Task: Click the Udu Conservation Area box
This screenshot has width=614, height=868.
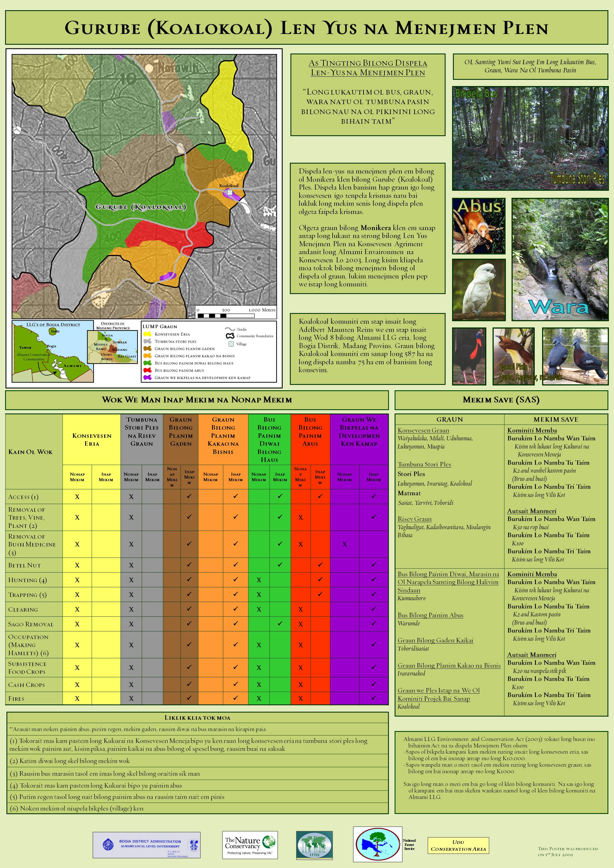Action: coord(458,845)
